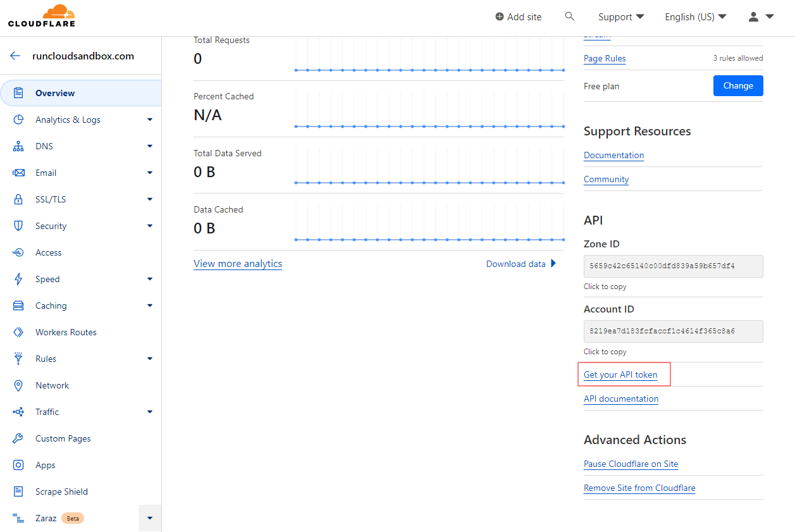Click the Download data link
This screenshot has height=532, width=795.
point(521,264)
